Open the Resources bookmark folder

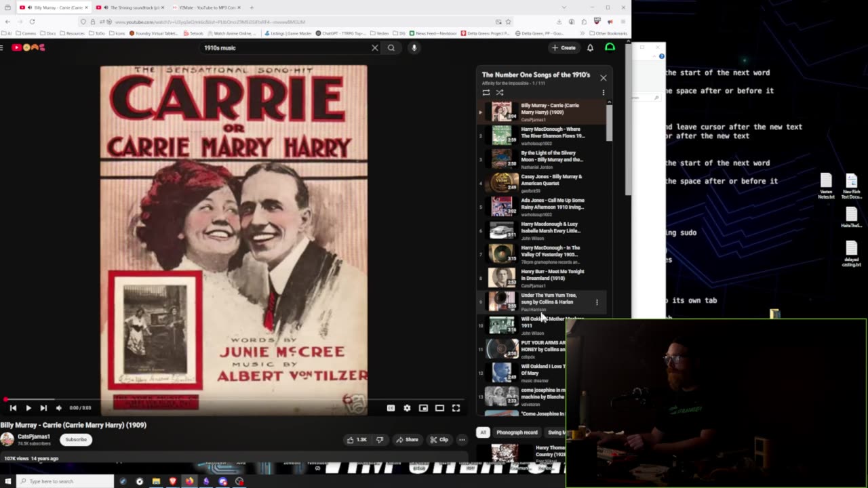(73, 33)
